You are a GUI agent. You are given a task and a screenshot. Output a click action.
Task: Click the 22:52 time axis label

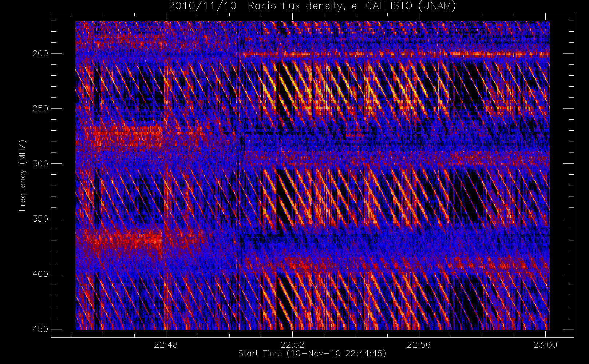(x=292, y=345)
